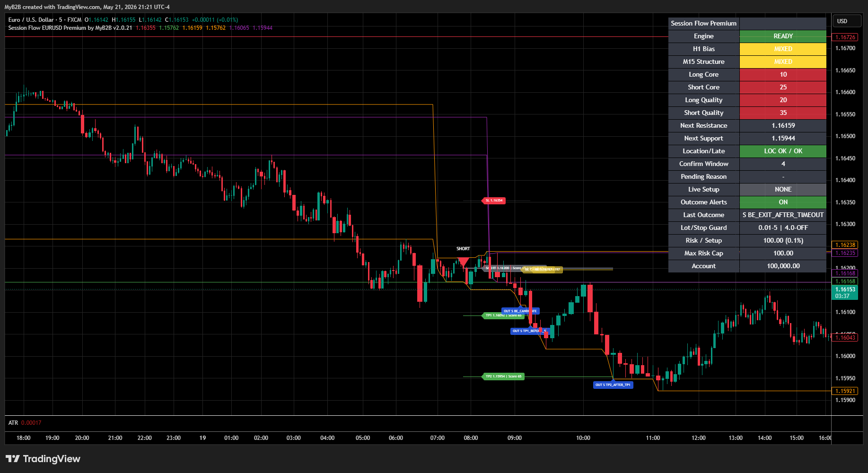The image size is (868, 473).
Task: Click the 10:00 time axis label
Action: [x=583, y=438]
